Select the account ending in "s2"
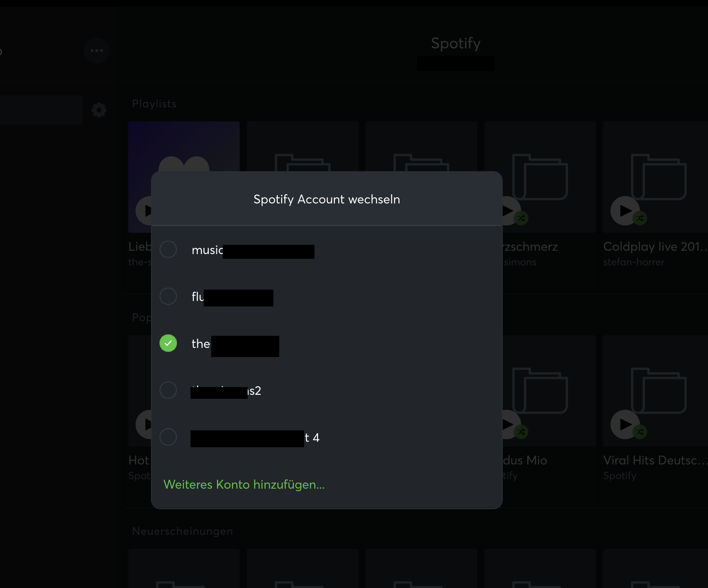The width and height of the screenshot is (708, 588). pyautogui.click(x=168, y=390)
